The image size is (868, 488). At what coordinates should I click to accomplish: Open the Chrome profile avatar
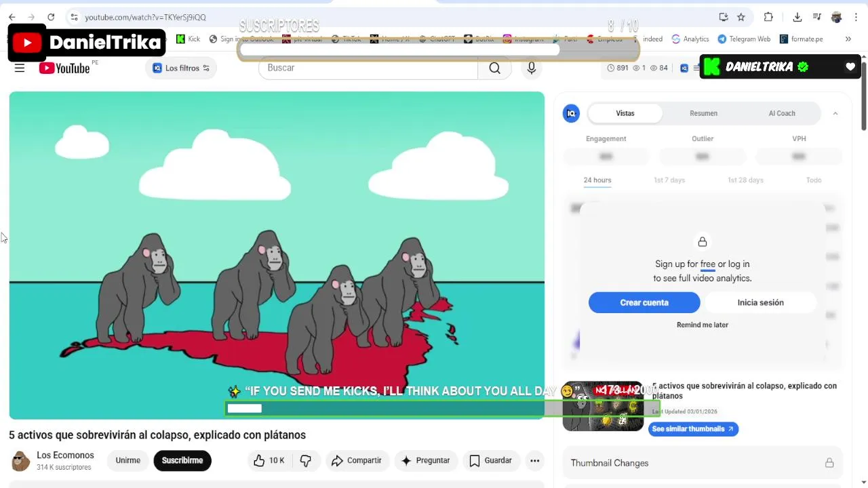(837, 17)
